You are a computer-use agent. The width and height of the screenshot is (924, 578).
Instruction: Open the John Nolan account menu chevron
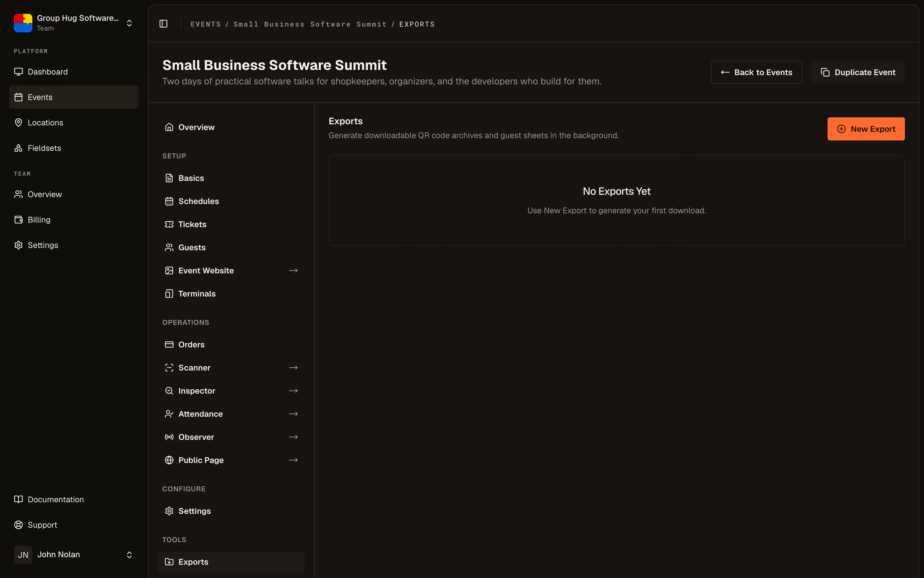click(x=129, y=555)
